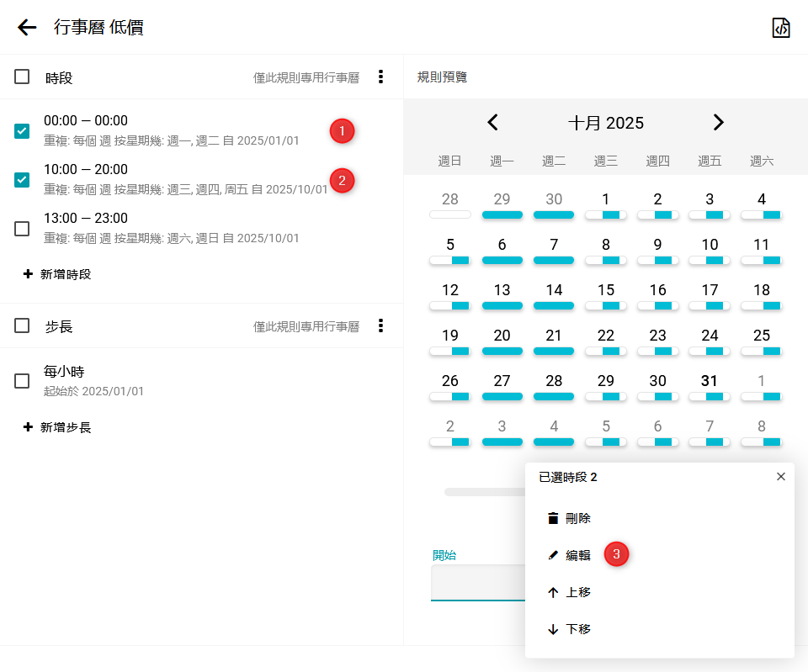Open 時段 section three-dot menu
The image size is (808, 672).
coord(380,77)
